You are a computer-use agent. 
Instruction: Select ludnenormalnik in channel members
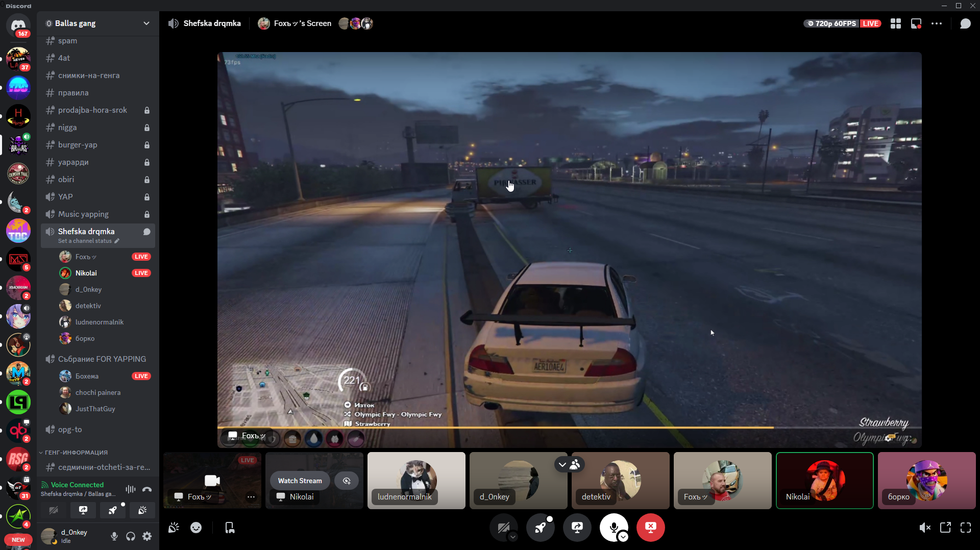[105, 322]
